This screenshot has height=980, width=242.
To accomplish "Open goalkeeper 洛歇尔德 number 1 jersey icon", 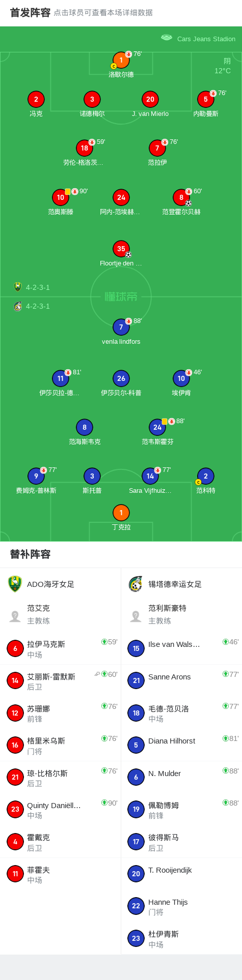I will 121,60.
